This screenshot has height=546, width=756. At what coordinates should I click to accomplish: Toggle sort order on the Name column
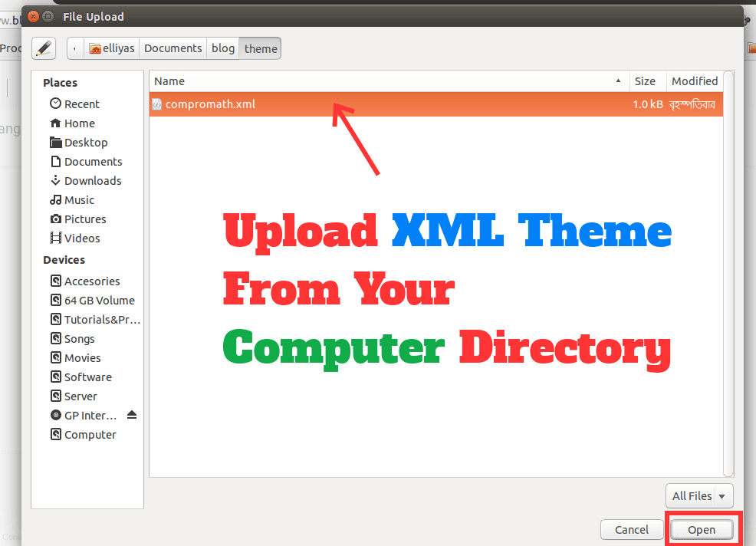tap(169, 81)
